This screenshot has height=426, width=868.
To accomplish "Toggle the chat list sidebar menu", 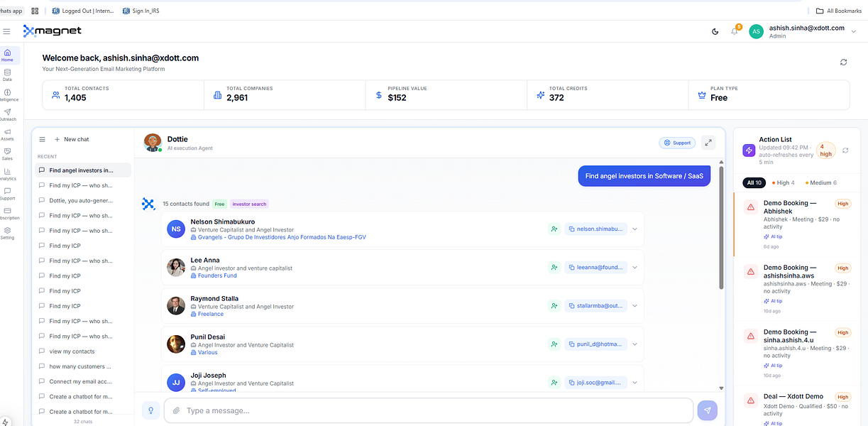I will (42, 139).
